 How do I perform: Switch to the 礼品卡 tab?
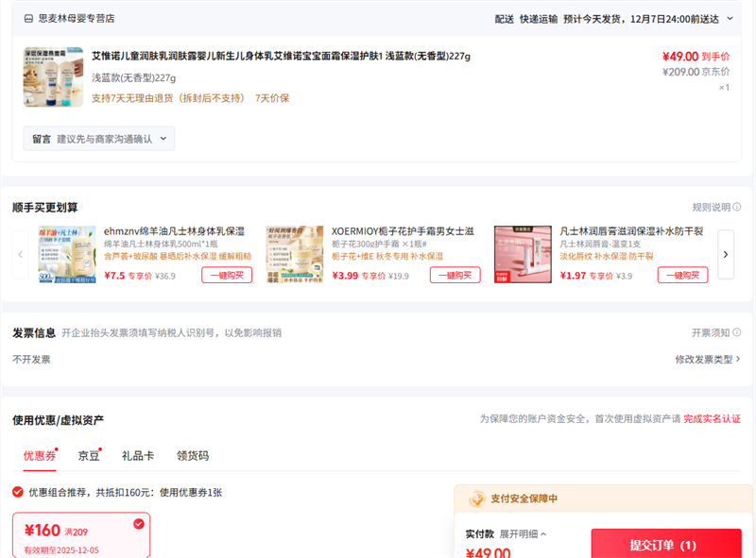[x=138, y=455]
